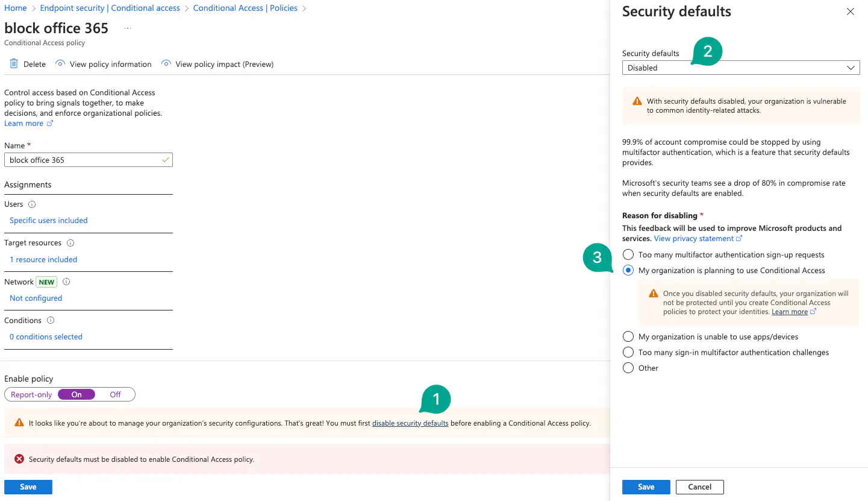Switch Enable policy to Report-only
Image resolution: width=868 pixels, height=501 pixels.
(x=31, y=394)
